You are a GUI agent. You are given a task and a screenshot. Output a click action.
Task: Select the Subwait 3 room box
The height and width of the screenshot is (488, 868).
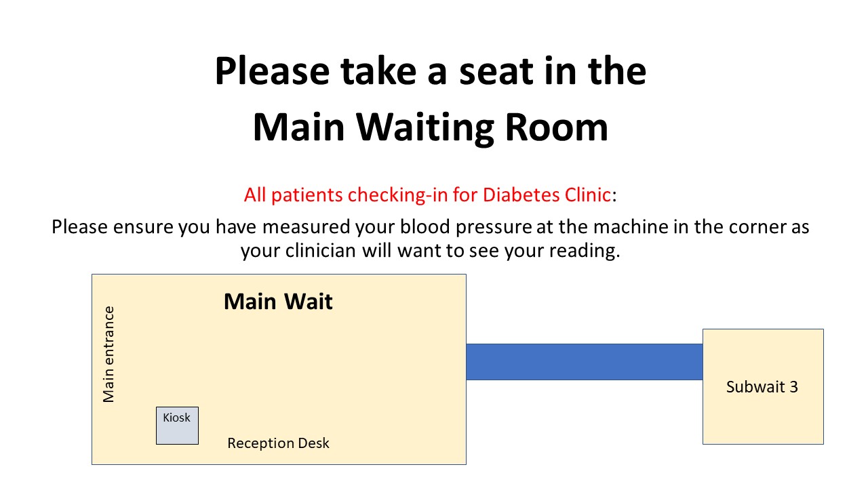763,386
